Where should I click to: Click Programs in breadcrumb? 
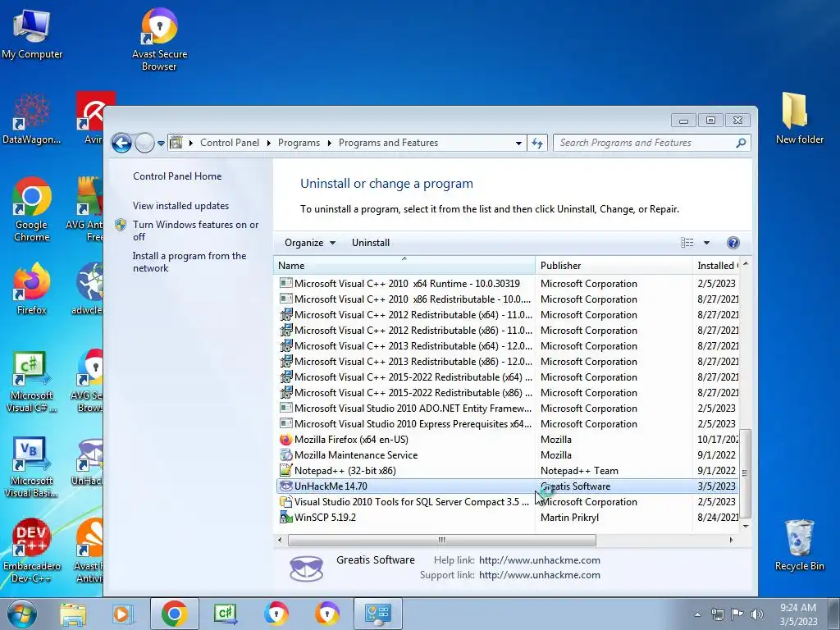click(x=299, y=143)
